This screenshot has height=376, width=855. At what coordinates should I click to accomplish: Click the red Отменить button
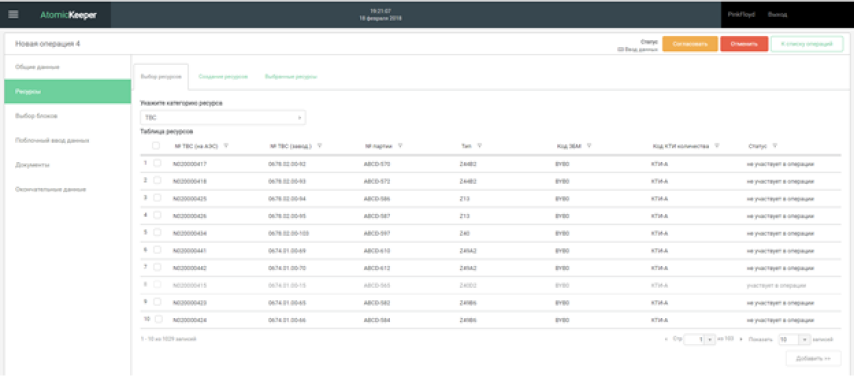tap(744, 44)
